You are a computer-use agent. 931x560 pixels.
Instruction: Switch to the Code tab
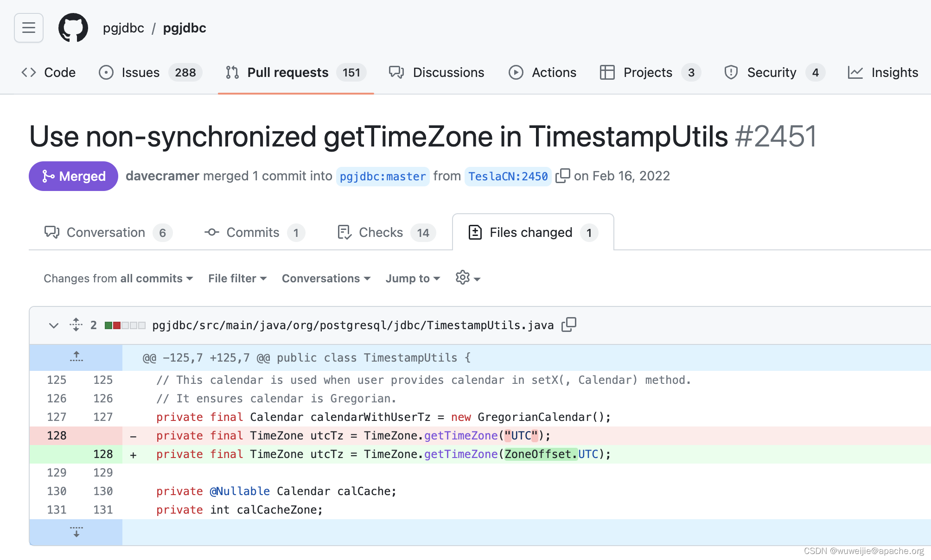coord(49,72)
